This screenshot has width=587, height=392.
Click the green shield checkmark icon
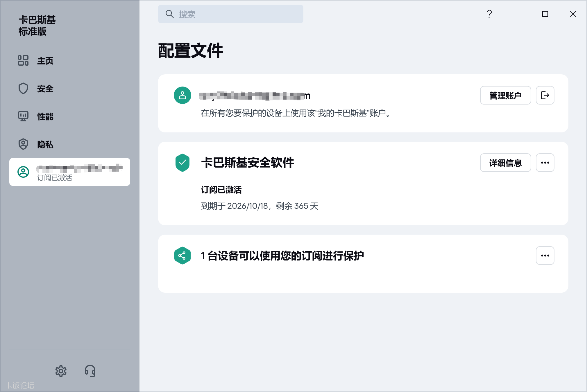[182, 163]
